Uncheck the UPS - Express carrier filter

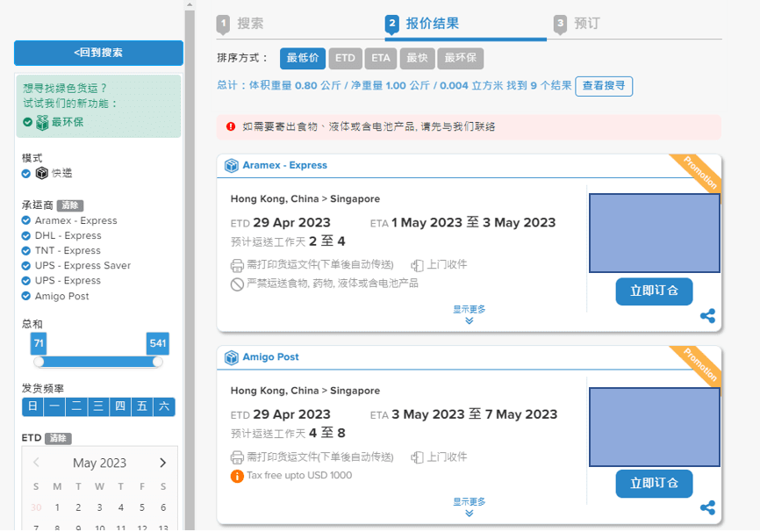pos(26,281)
